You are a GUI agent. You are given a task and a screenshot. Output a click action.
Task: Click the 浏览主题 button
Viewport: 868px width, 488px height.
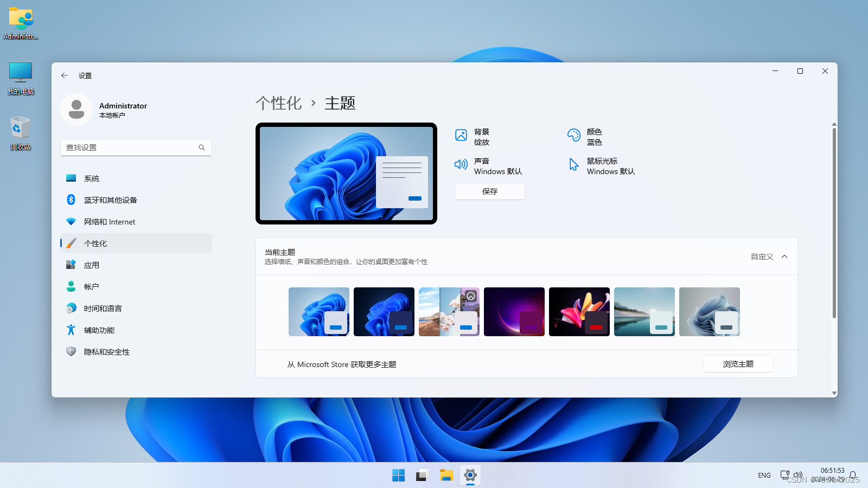point(738,364)
